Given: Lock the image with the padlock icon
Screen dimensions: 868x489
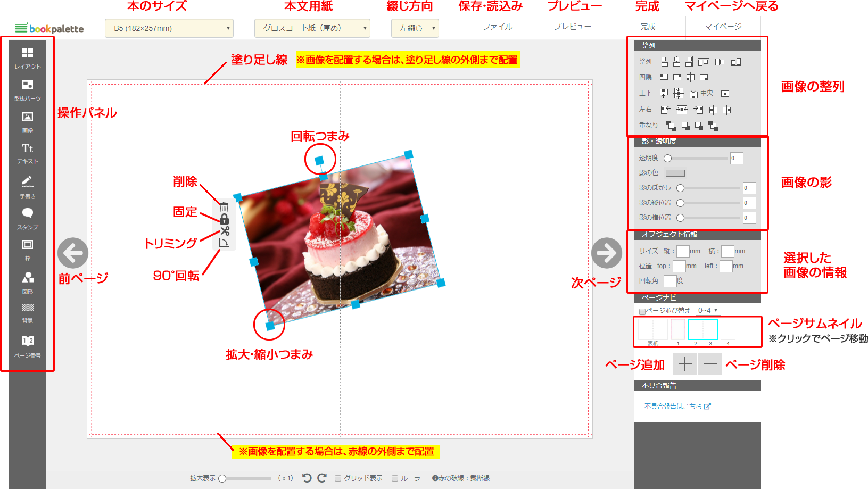Looking at the screenshot, I should [224, 219].
